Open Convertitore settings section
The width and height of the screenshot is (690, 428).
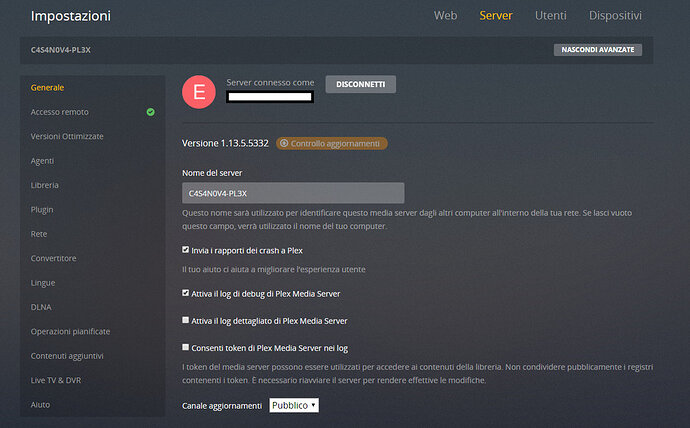[53, 258]
